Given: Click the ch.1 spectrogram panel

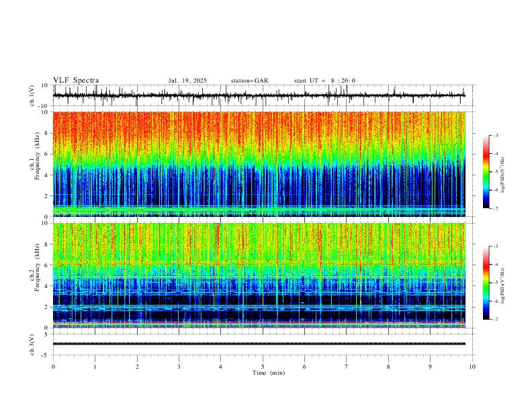Looking at the screenshot, I should click(x=259, y=164).
